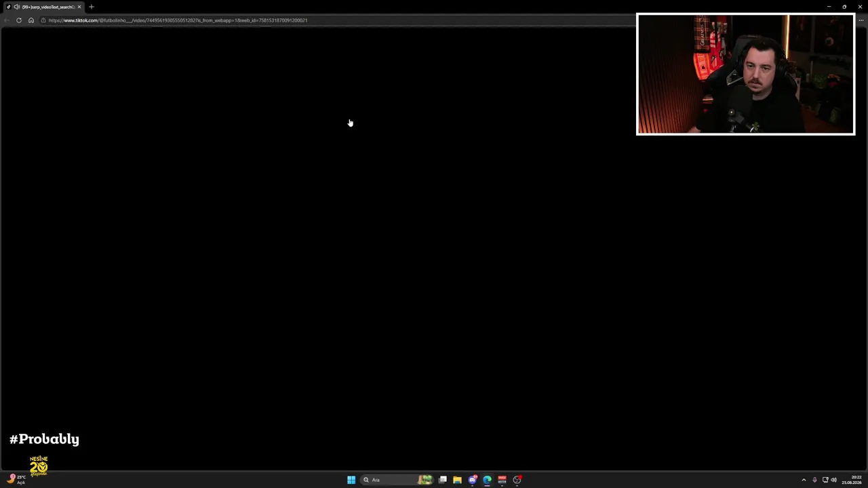The image size is (868, 488).
Task: Open the 25°C weather widget
Action: pos(17,479)
